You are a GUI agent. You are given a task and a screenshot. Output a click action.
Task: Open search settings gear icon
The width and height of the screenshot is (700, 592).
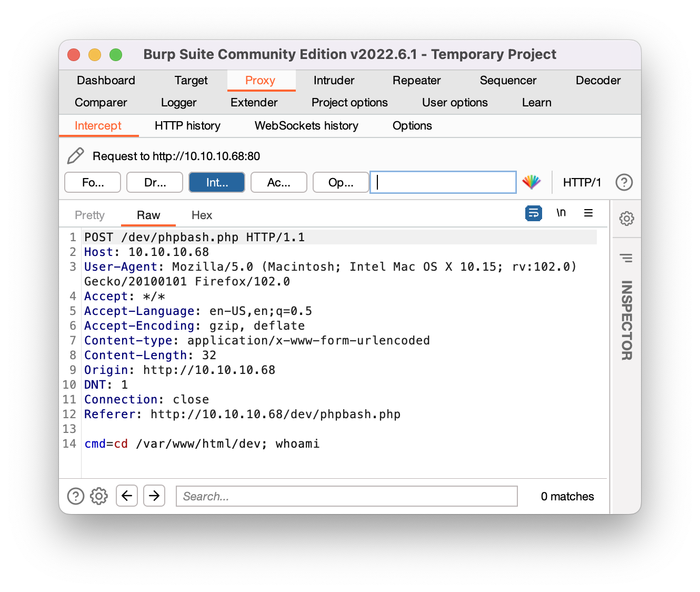coord(99,496)
